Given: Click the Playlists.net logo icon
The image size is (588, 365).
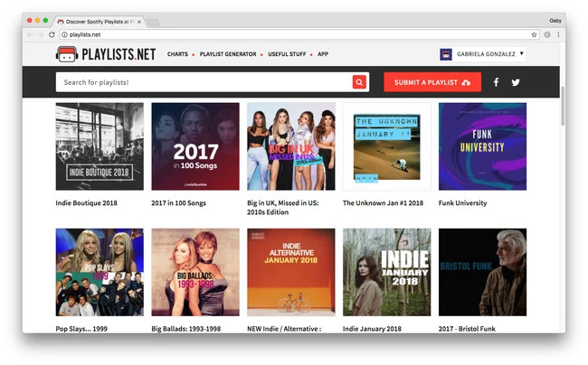Looking at the screenshot, I should click(x=67, y=54).
